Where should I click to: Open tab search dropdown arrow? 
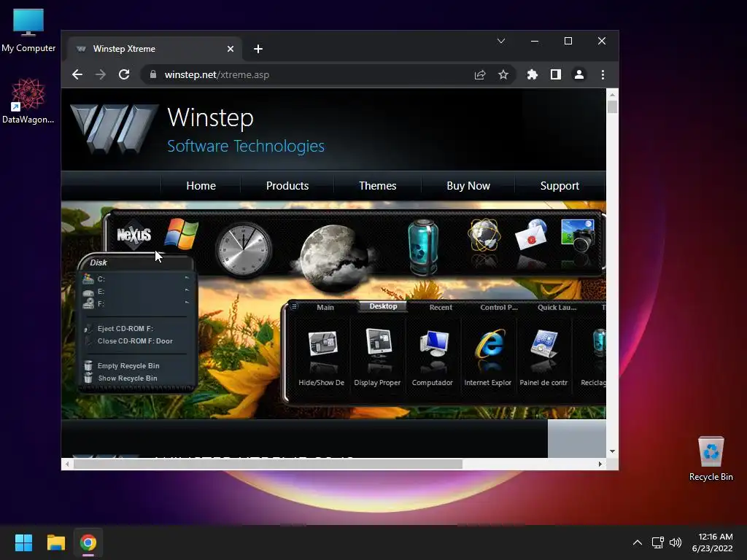point(500,41)
